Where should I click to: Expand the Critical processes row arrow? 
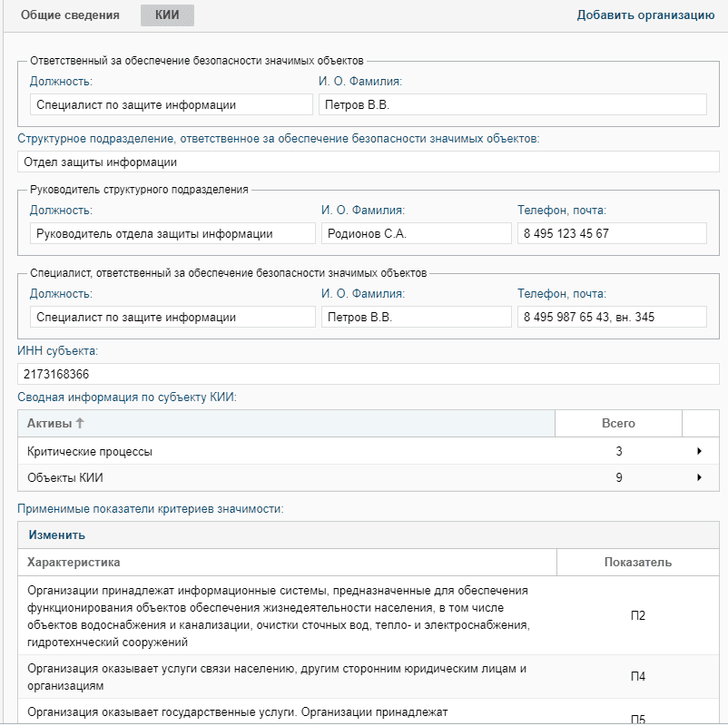click(699, 451)
